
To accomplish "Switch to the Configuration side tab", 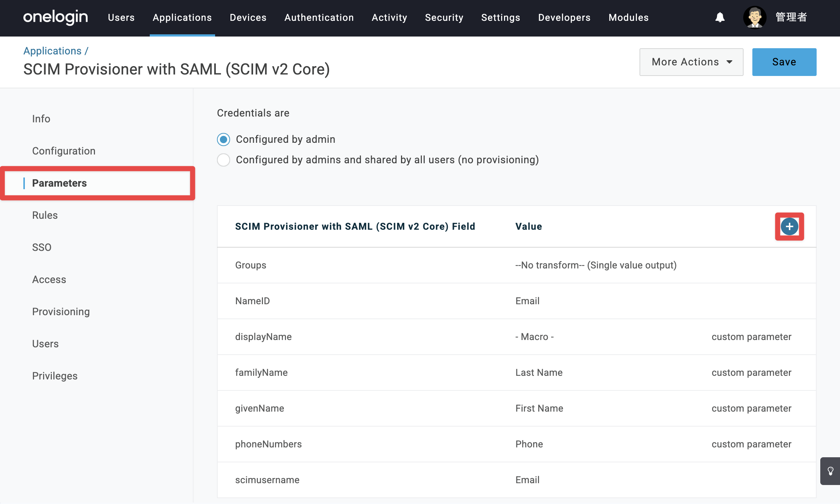I will pyautogui.click(x=64, y=151).
